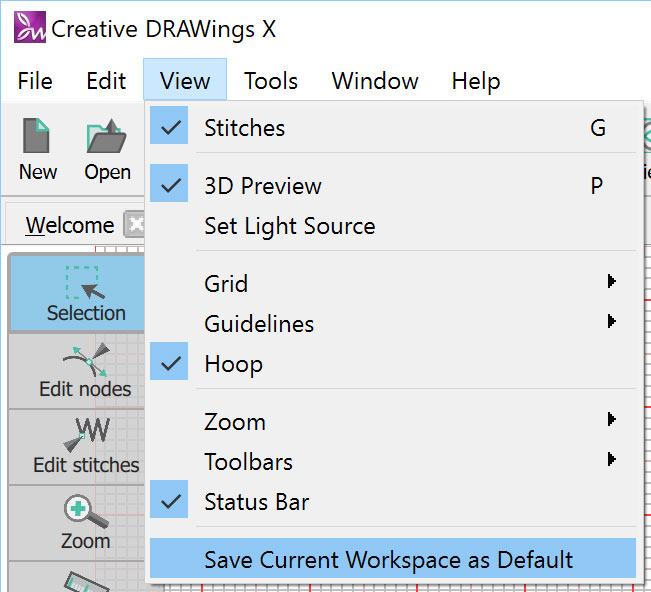Uncheck the Hoop display option
The width and height of the screenshot is (651, 592).
click(233, 364)
